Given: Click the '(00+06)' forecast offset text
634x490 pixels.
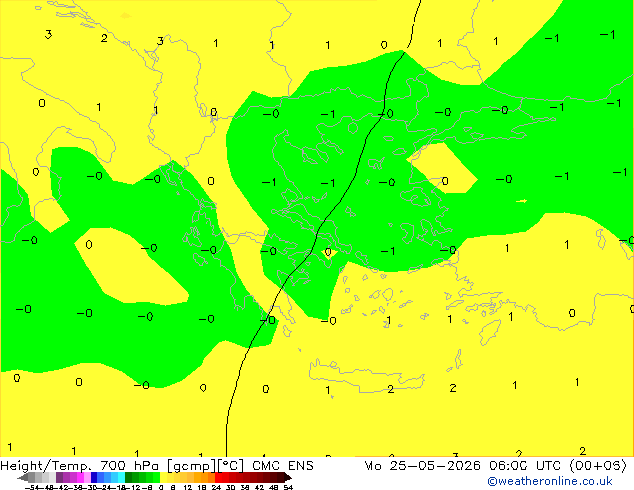Looking at the screenshot, I should (598, 465).
